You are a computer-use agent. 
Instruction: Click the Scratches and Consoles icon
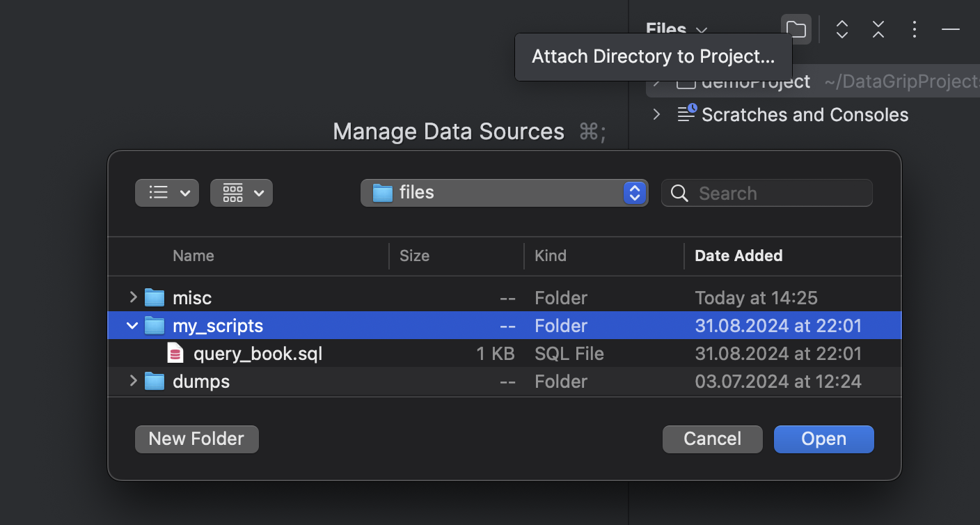point(686,113)
